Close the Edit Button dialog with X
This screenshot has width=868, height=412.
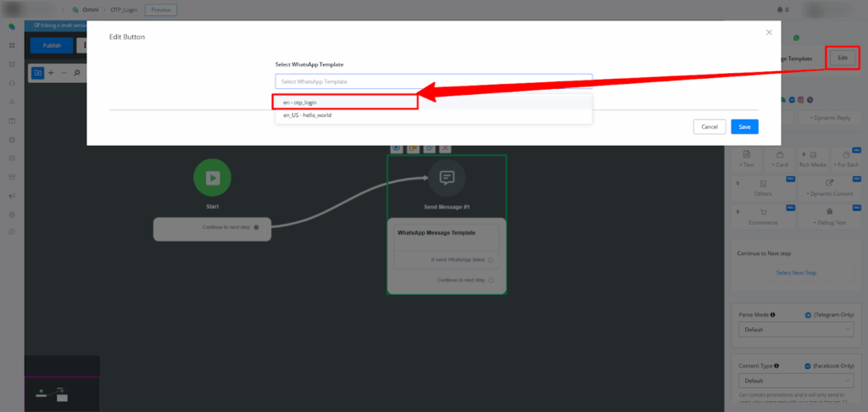769,32
